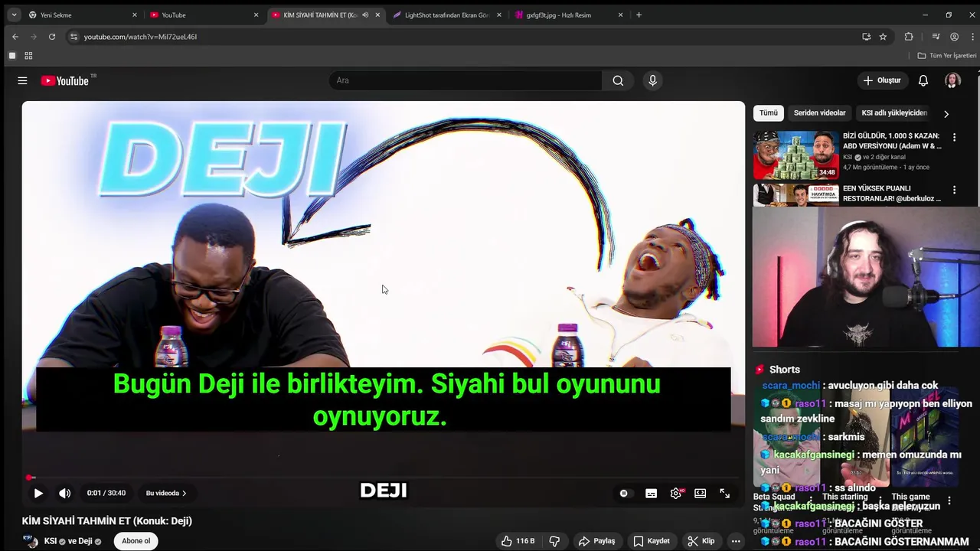Share the video with Paylaş
The image size is (980, 551).
pyautogui.click(x=597, y=541)
